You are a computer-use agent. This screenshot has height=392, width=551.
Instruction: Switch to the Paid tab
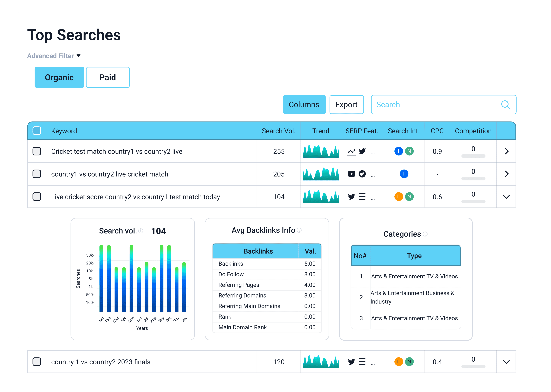108,78
